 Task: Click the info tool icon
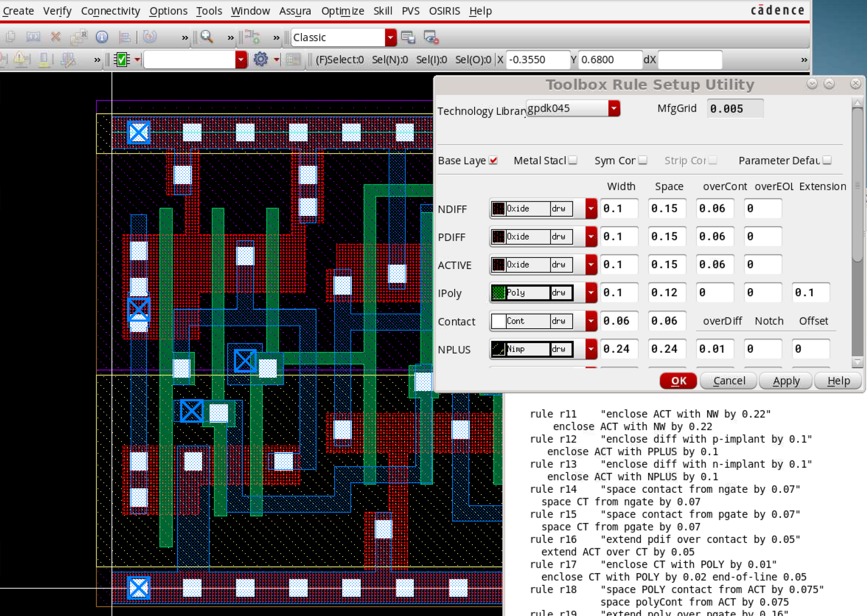(101, 37)
